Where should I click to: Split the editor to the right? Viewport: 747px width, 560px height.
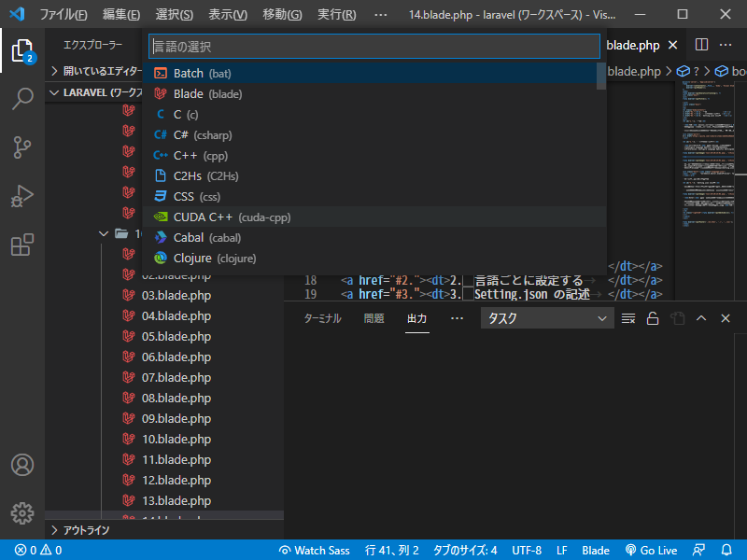tap(701, 45)
